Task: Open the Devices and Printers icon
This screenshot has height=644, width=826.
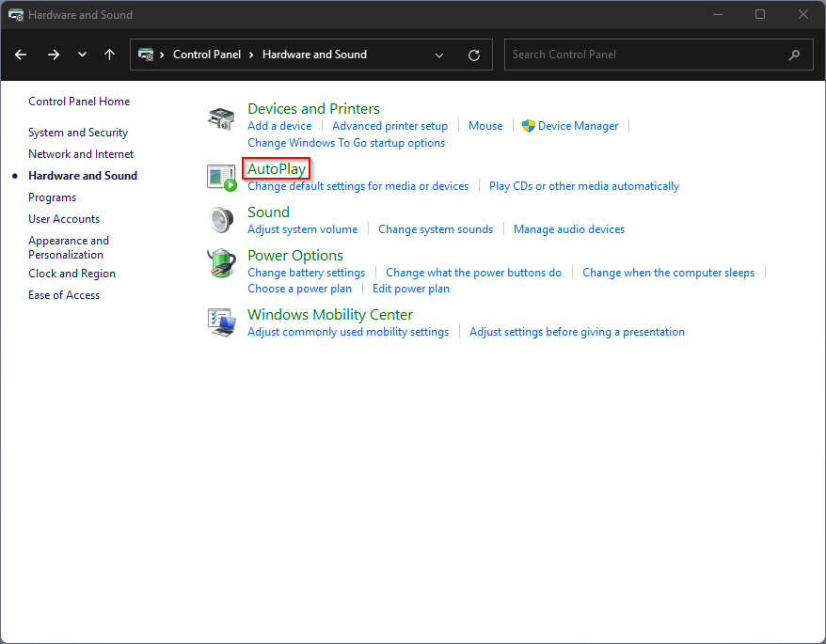Action: click(221, 118)
